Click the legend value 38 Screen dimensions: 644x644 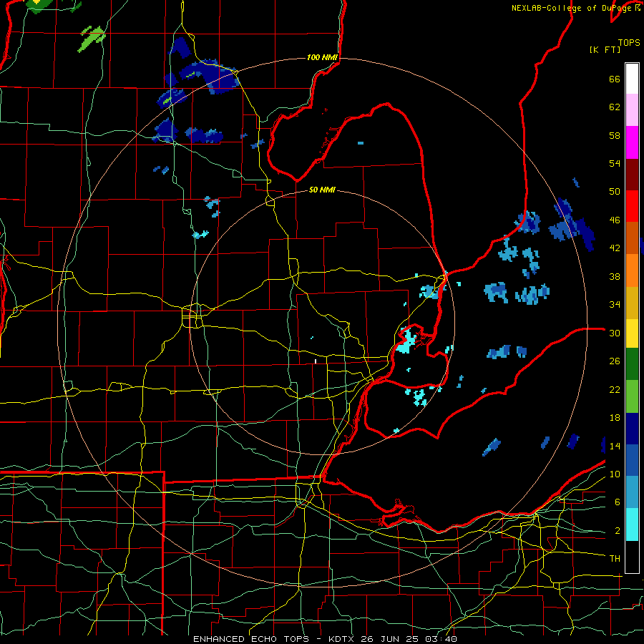615,276
